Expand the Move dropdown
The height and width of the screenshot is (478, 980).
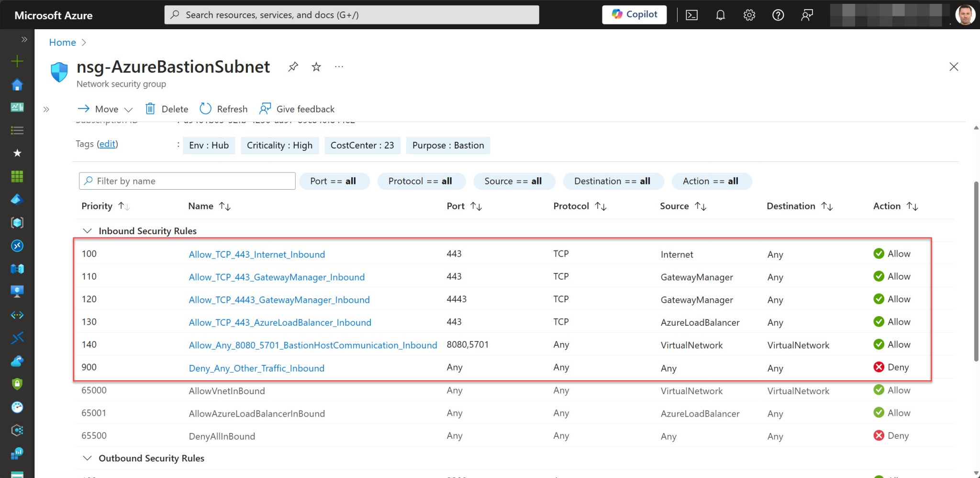[128, 109]
